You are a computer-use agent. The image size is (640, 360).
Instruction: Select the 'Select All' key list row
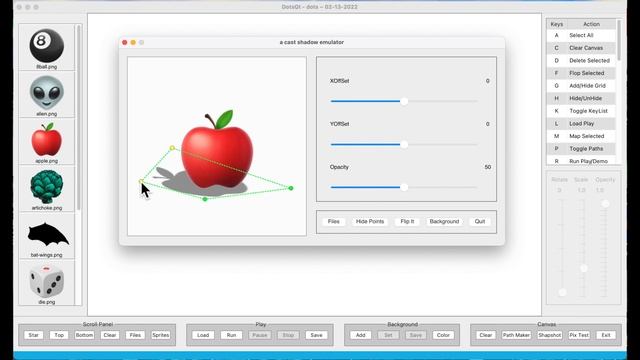click(581, 36)
